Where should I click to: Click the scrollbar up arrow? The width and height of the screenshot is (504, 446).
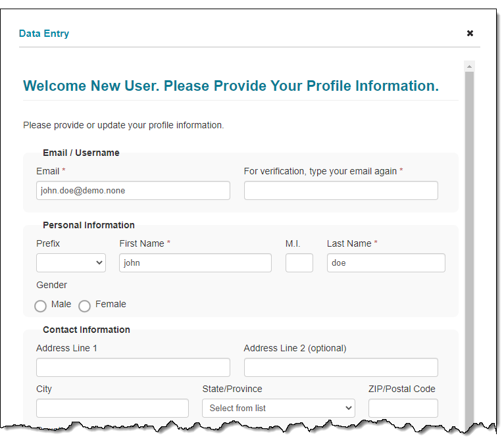469,66
